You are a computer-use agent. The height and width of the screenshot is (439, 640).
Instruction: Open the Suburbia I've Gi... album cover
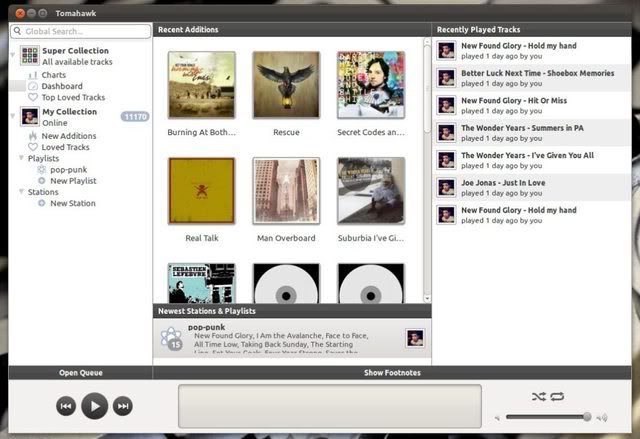[371, 191]
